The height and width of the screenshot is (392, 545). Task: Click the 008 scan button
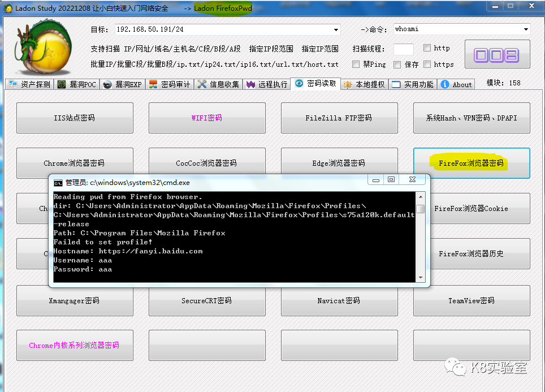(x=497, y=54)
